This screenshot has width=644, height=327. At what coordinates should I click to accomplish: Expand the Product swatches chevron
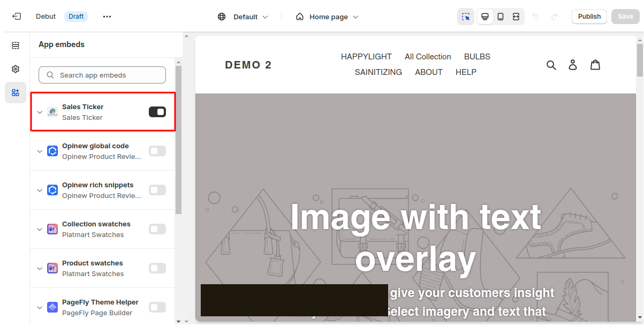[40, 269]
